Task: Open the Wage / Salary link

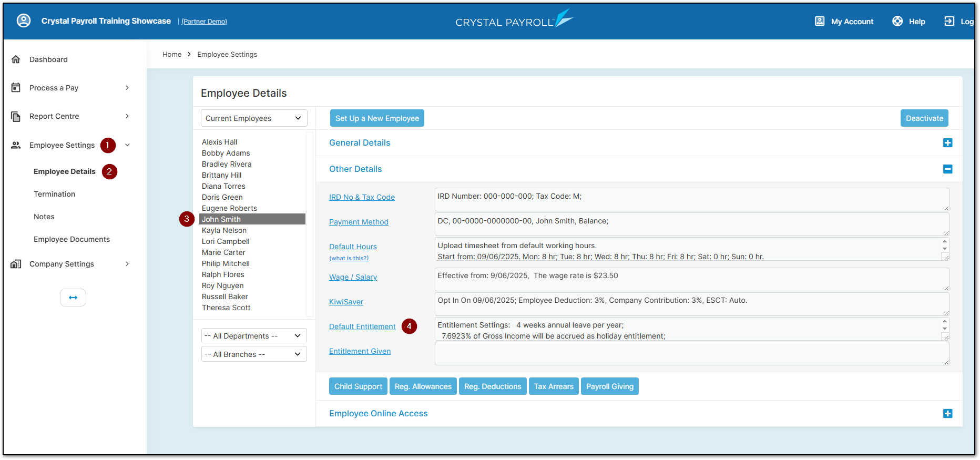Action: [x=353, y=277]
